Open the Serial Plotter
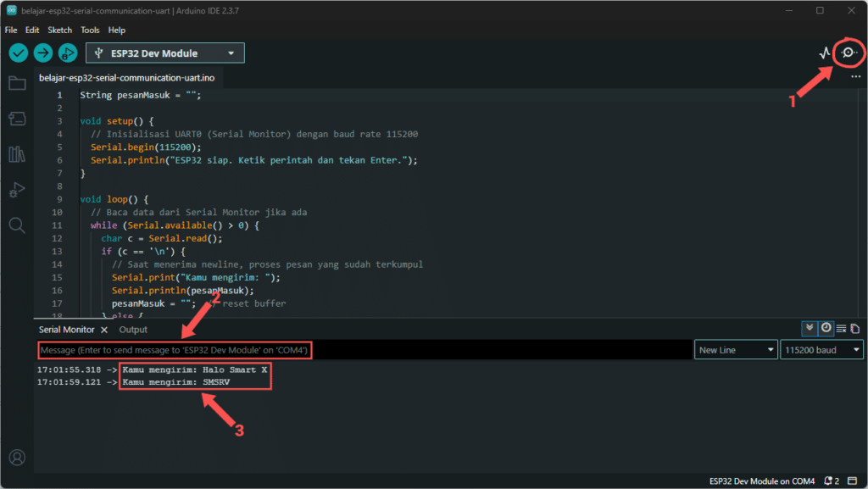 click(x=825, y=53)
